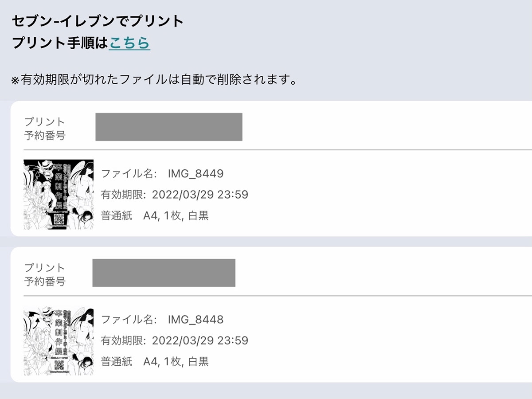Open the こちら print instructions link
Screen dimensions: 532x399
tap(129, 43)
